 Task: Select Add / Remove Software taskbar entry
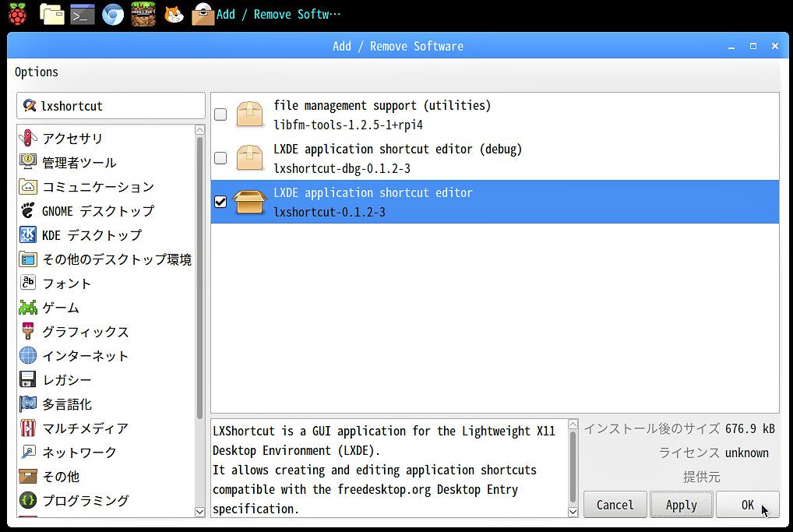pos(266,14)
